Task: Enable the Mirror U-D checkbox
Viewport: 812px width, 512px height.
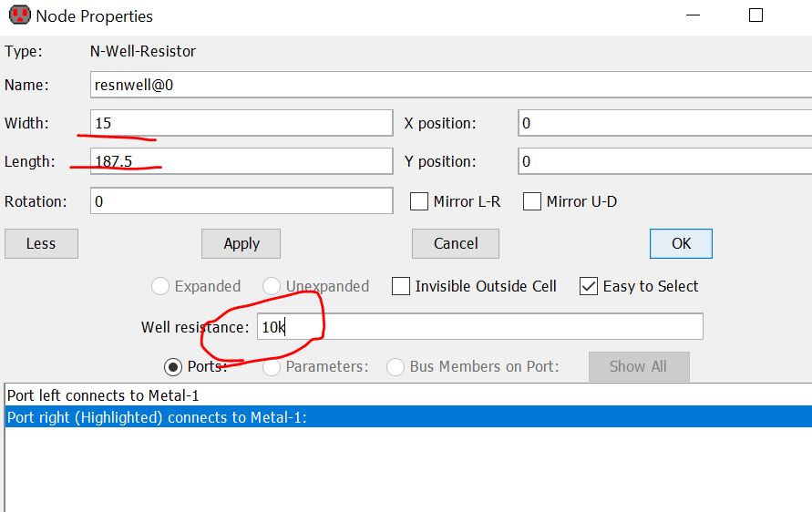Action: coord(532,201)
